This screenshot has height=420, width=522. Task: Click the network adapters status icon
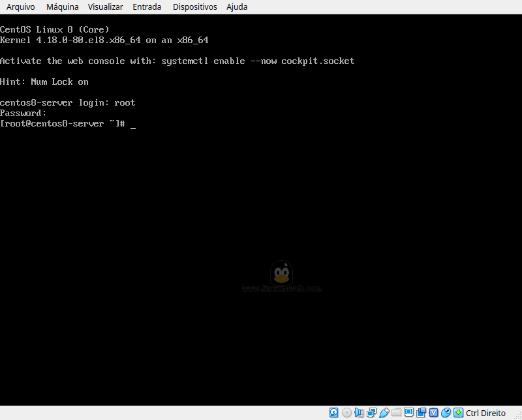coord(371,413)
